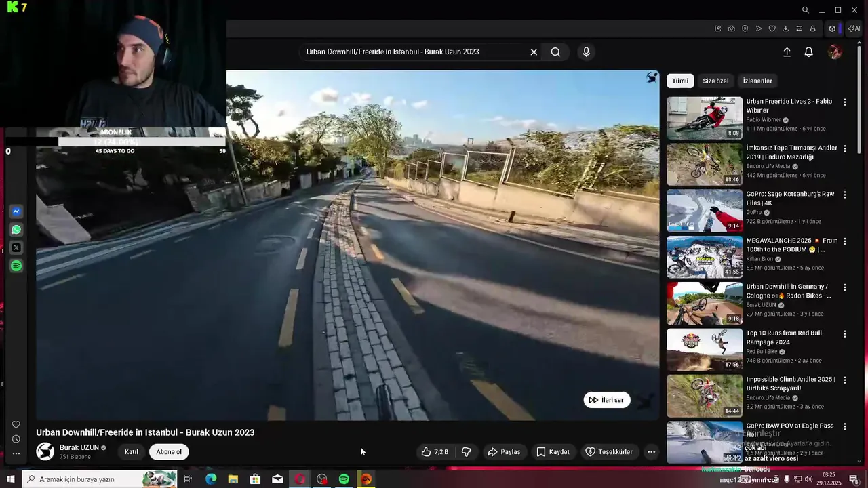The width and height of the screenshot is (868, 488).
Task: Select the İzlenenler filter chip
Action: click(x=757, y=81)
